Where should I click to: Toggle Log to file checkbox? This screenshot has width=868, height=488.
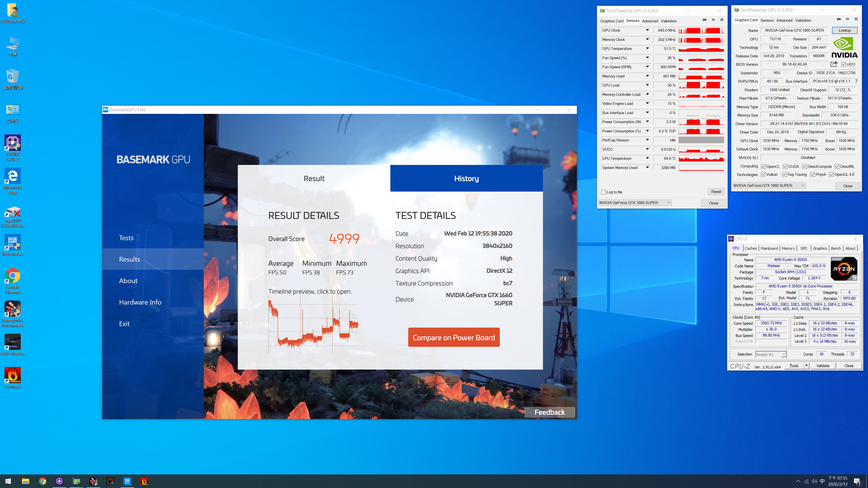pyautogui.click(x=603, y=192)
